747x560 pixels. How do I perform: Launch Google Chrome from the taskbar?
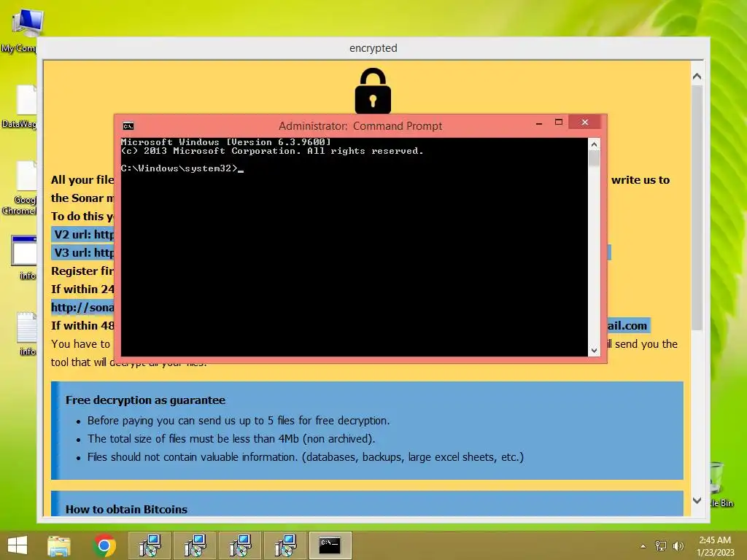[104, 545]
